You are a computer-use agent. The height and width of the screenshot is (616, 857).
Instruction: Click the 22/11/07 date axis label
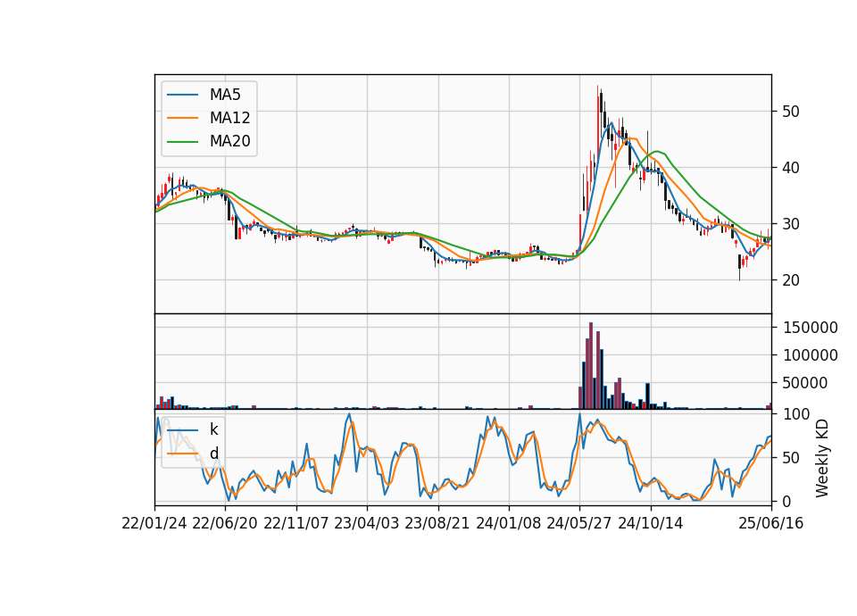(296, 524)
